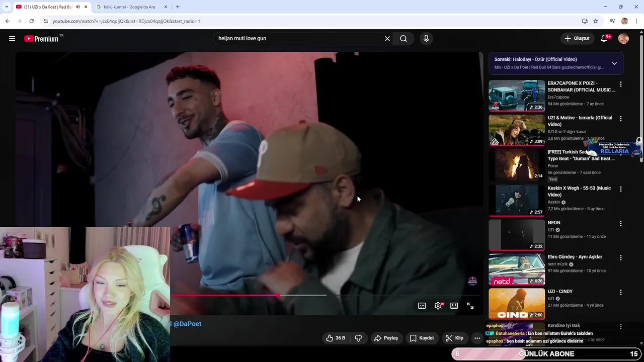Screen dimensions: 644x362
Task: Open Chrome three-dot menu
Action: 636,21
